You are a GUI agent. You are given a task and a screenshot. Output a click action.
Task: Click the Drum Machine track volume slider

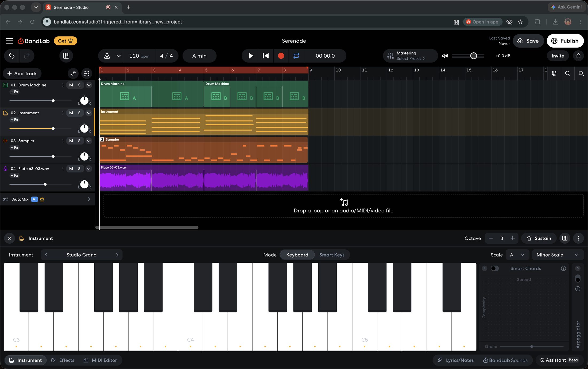(40, 101)
